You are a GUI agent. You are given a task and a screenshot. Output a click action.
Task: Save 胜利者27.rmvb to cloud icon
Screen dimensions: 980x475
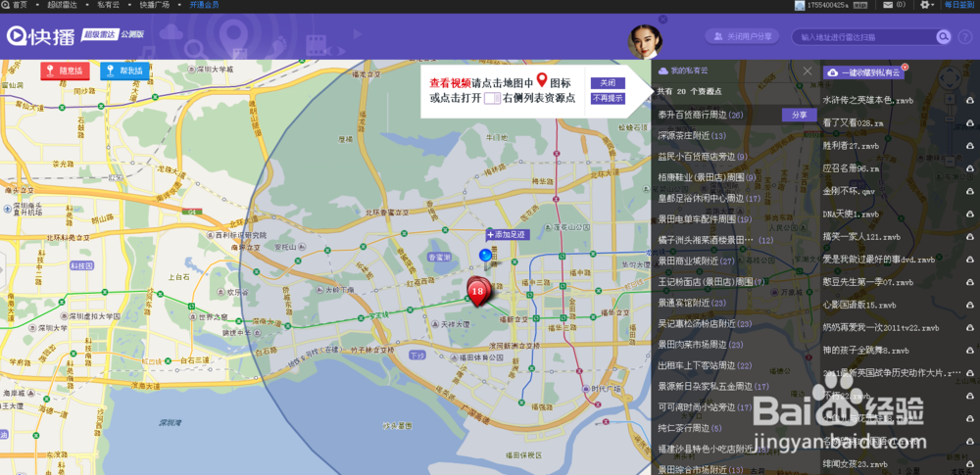coord(970,146)
